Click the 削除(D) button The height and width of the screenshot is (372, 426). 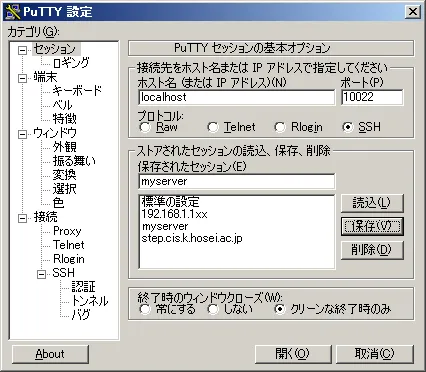click(x=372, y=250)
